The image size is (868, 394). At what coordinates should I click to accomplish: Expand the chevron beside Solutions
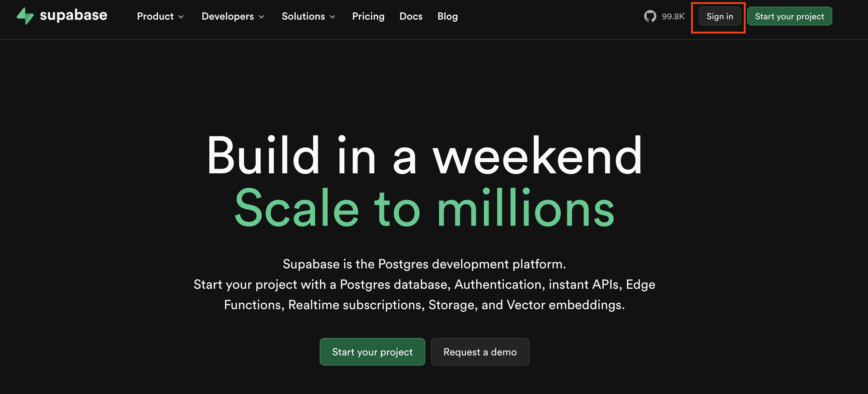332,17
